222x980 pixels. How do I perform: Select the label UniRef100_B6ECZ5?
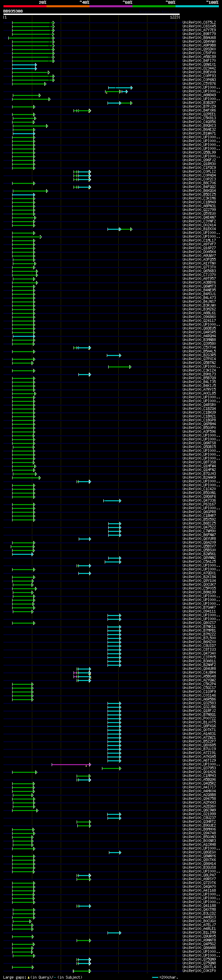pos(199,524)
